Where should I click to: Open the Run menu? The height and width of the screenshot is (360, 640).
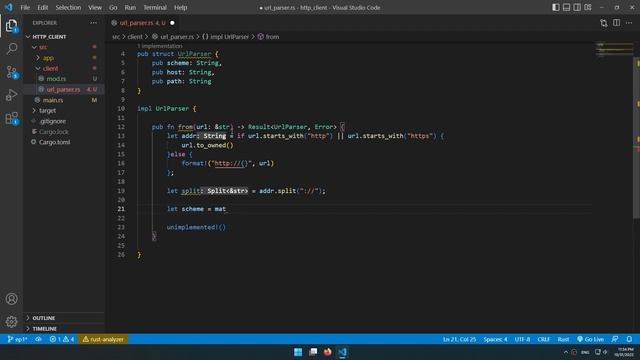[130, 7]
